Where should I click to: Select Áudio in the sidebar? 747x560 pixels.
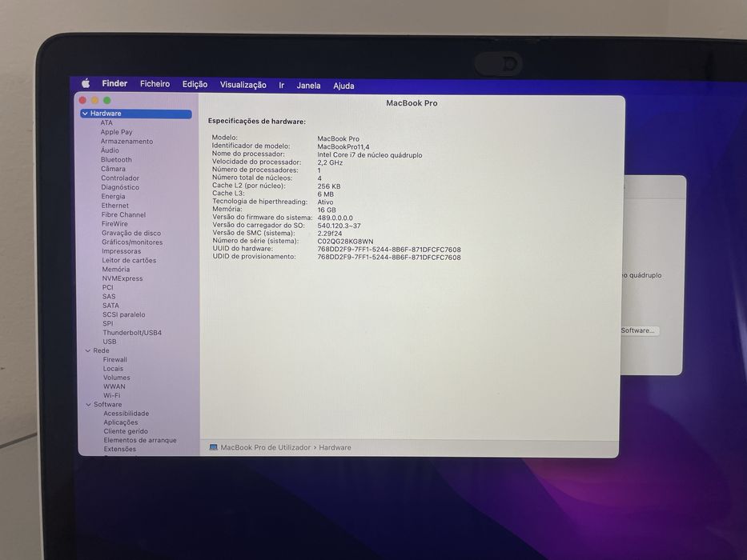pos(110,150)
